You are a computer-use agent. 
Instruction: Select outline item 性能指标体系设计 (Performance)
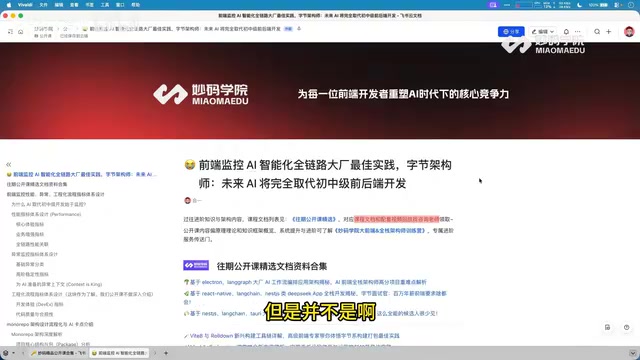click(x=46, y=214)
